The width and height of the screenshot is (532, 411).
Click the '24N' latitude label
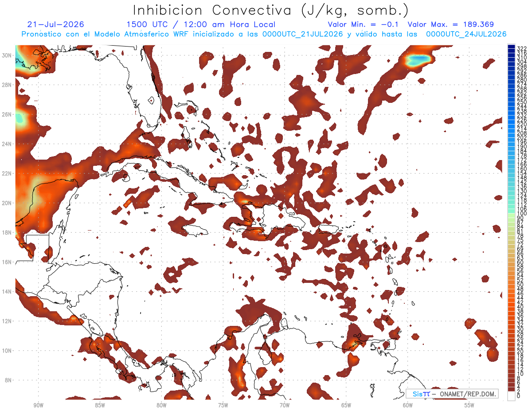(7, 144)
